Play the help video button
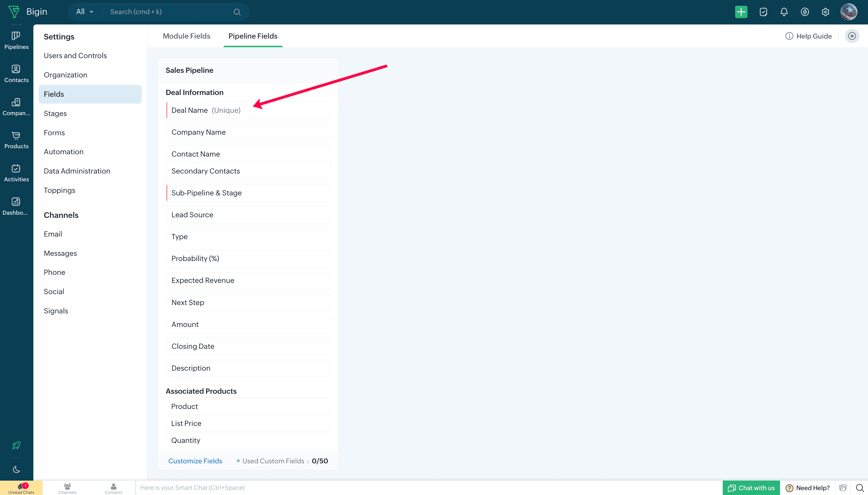The height and width of the screenshot is (495, 868). [x=852, y=36]
